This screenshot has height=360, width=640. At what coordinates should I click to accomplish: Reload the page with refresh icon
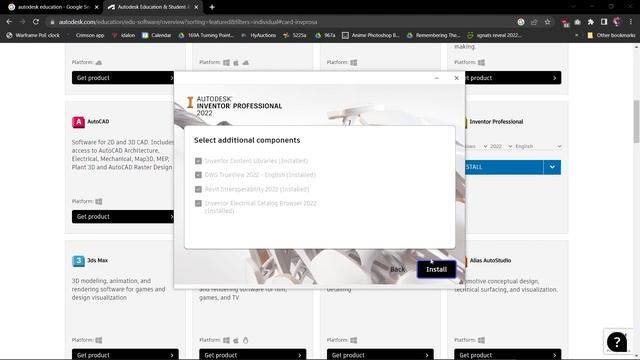click(x=36, y=22)
